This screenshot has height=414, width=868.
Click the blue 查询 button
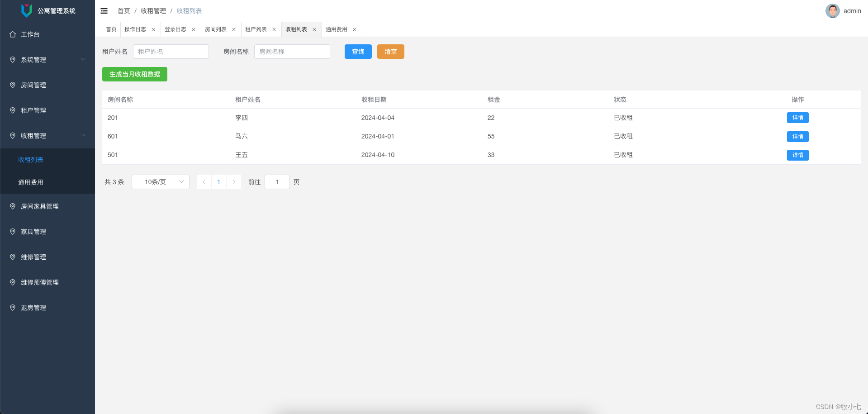[x=358, y=52]
